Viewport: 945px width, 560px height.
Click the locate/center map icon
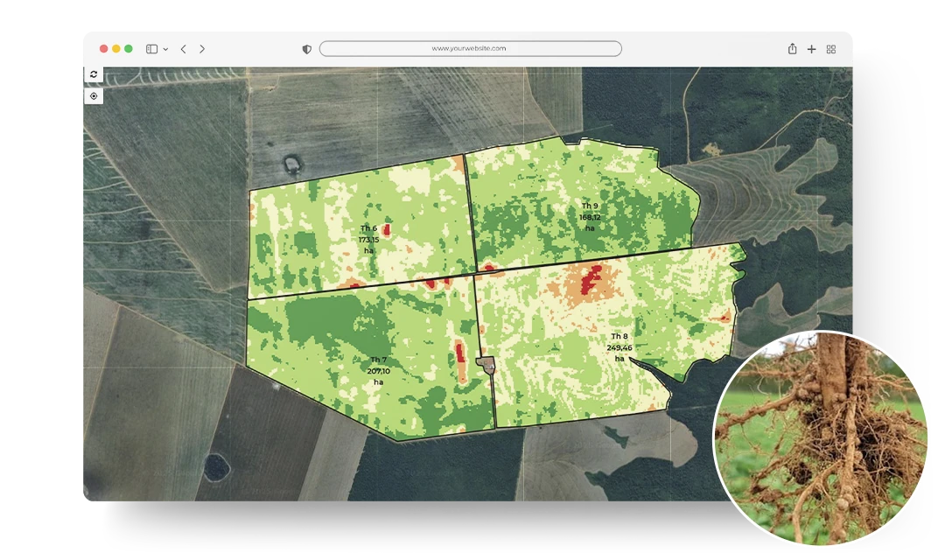click(x=94, y=96)
